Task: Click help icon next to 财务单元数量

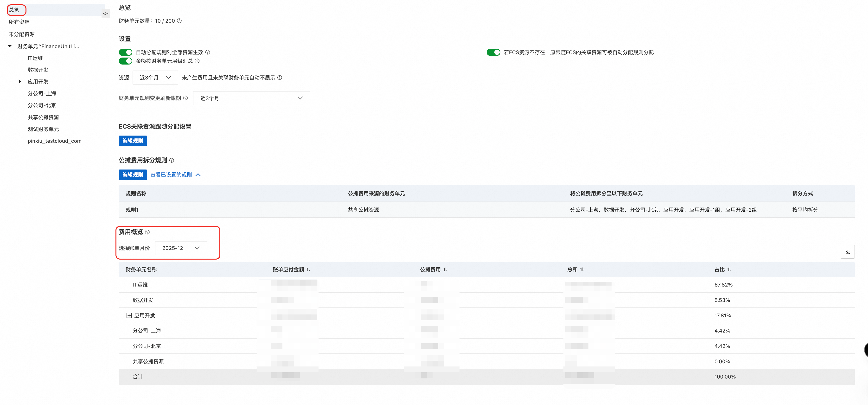Action: click(179, 21)
